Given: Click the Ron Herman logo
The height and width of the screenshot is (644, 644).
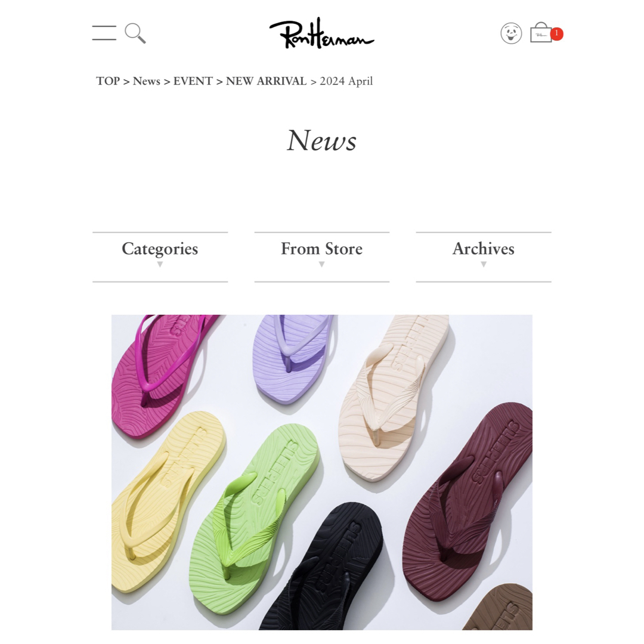Looking at the screenshot, I should pos(321,33).
